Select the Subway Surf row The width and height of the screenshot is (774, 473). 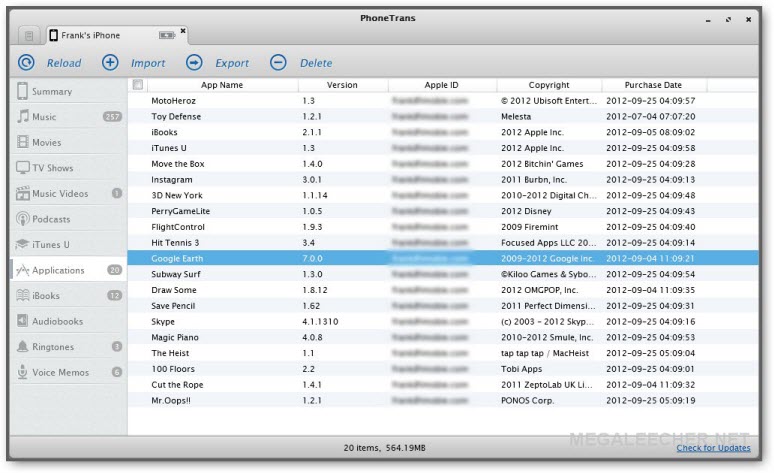[x=443, y=274]
